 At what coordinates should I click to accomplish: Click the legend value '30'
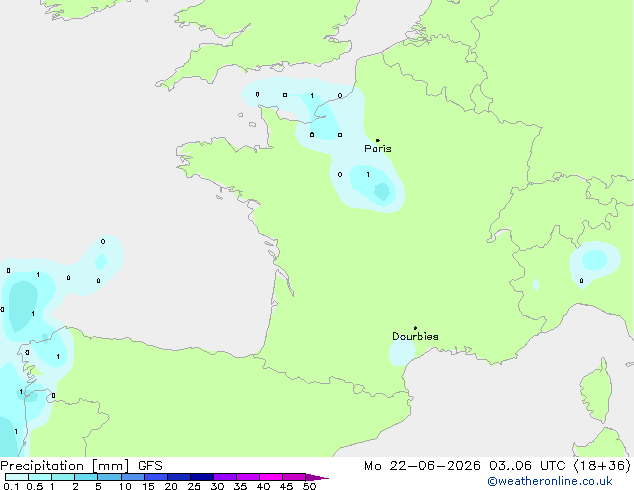click(x=218, y=486)
